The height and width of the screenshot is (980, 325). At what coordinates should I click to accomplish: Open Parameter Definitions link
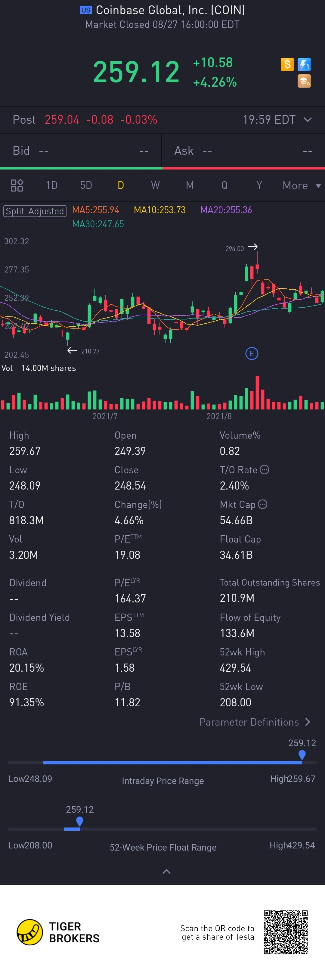pyautogui.click(x=255, y=722)
